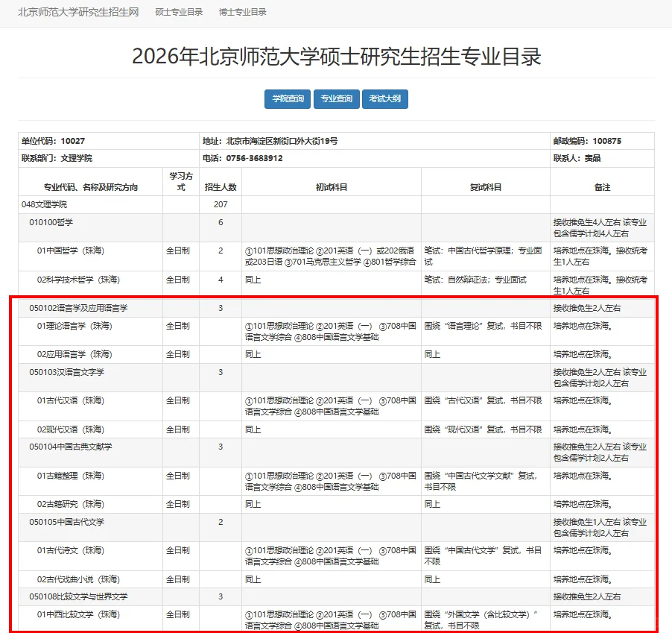Select enrollment number 2 for 050105中国古代文学
672x633 pixels.
[x=221, y=523]
